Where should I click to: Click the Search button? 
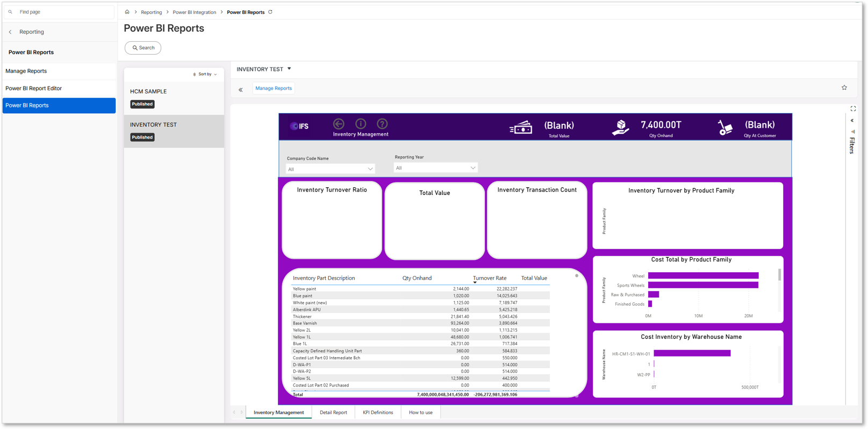pos(143,48)
